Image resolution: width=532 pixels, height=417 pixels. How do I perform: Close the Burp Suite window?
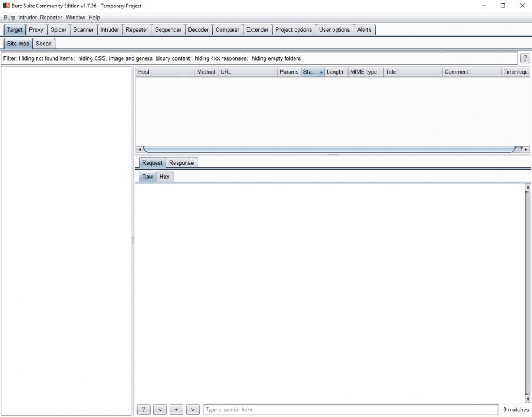pos(522,6)
